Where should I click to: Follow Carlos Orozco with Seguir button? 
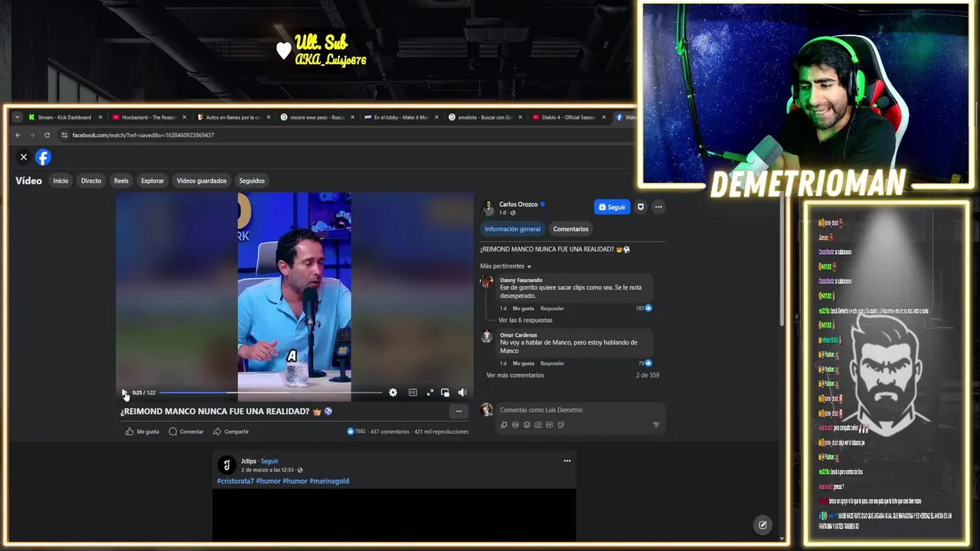coord(612,207)
